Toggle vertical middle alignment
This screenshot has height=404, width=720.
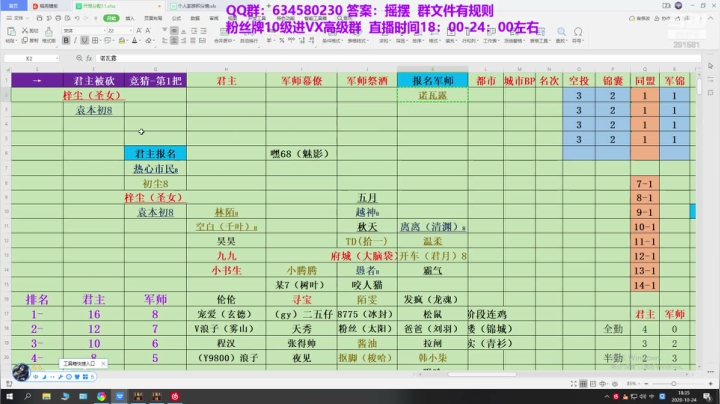click(174, 30)
